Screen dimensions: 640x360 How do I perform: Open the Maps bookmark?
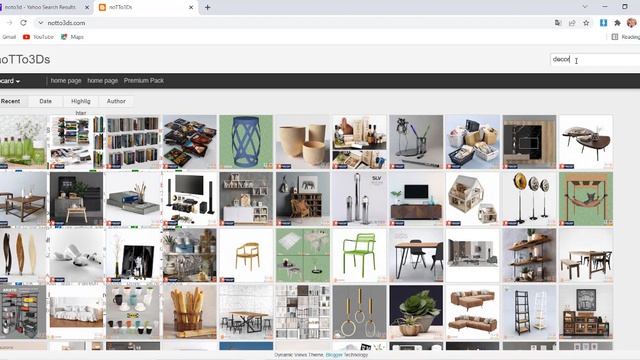coord(72,37)
